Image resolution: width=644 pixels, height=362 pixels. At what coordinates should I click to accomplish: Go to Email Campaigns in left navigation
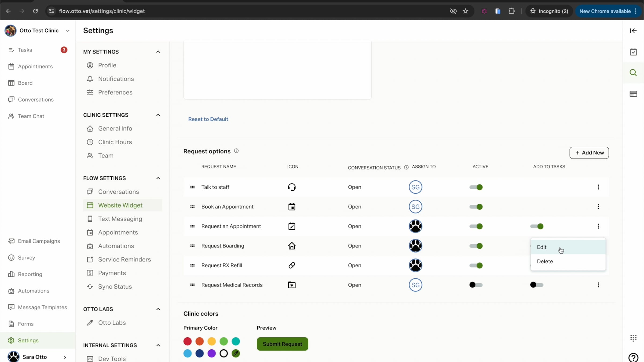coord(39,241)
